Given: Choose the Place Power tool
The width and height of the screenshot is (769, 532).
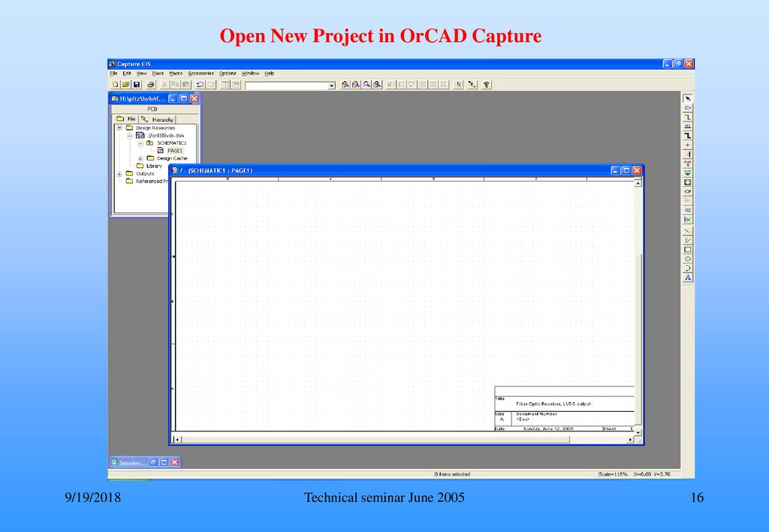Looking at the screenshot, I should [x=688, y=163].
